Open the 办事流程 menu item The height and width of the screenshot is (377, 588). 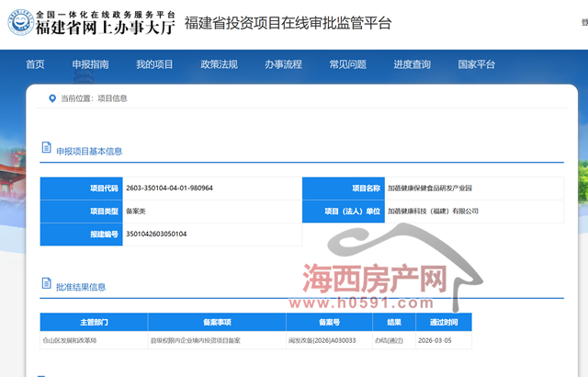tap(283, 64)
